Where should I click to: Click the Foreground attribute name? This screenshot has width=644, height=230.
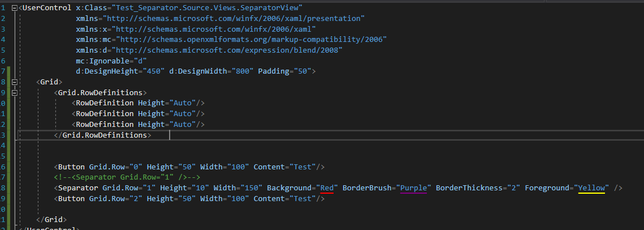(x=547, y=188)
